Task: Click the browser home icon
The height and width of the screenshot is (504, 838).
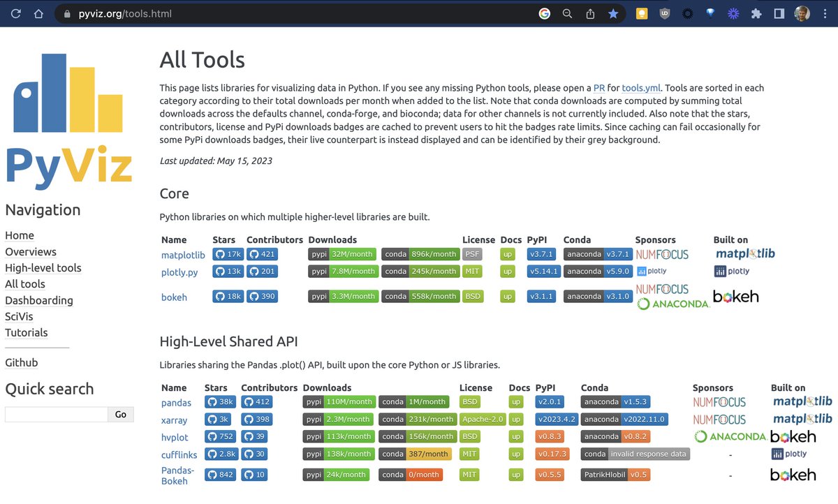Action: (38, 13)
